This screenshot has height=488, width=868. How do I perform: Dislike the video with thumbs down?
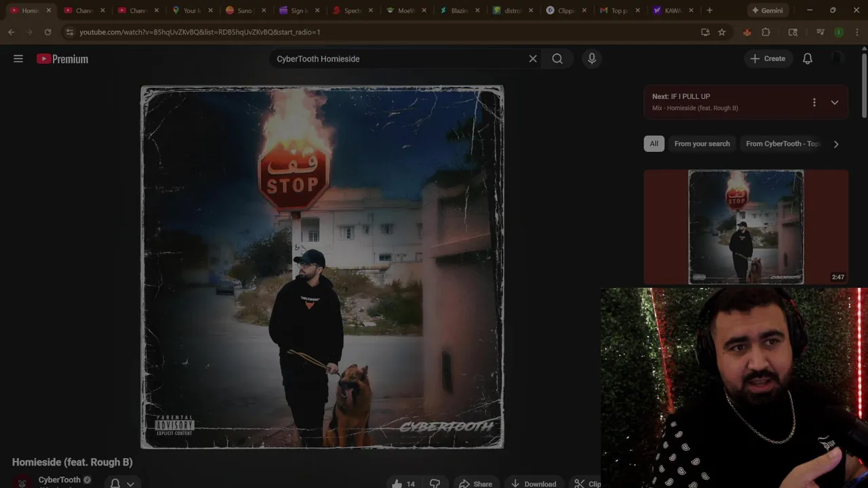[435, 483]
